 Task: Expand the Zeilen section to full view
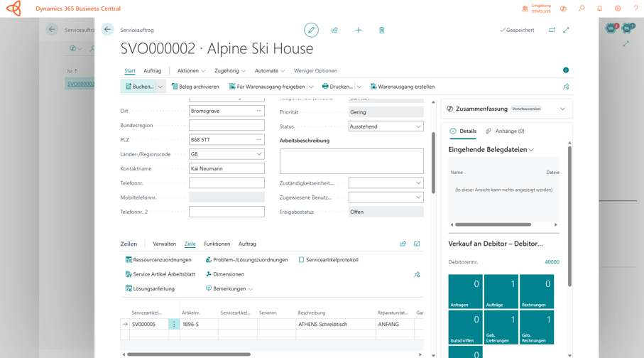click(417, 244)
